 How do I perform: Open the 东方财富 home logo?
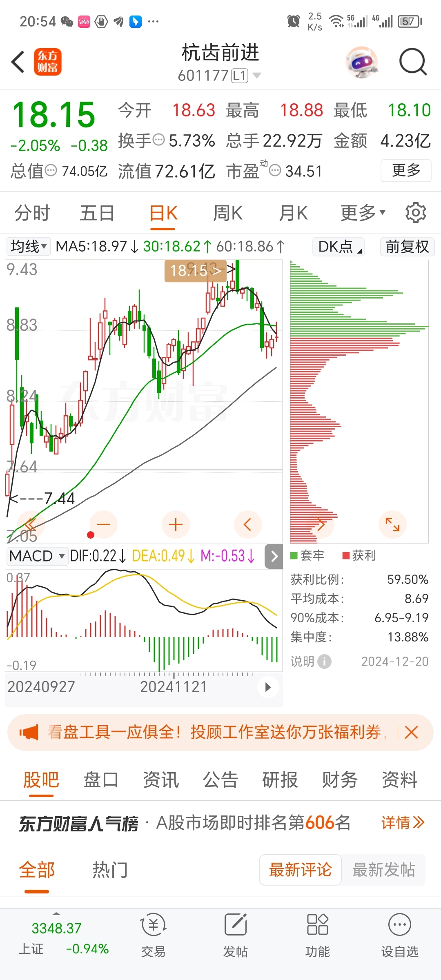[x=48, y=62]
